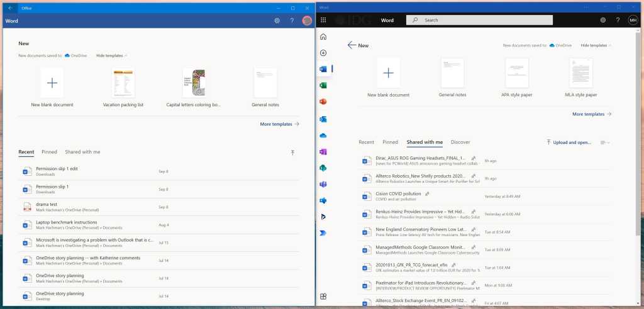
Task: Choose APA style paper template
Action: 517,77
